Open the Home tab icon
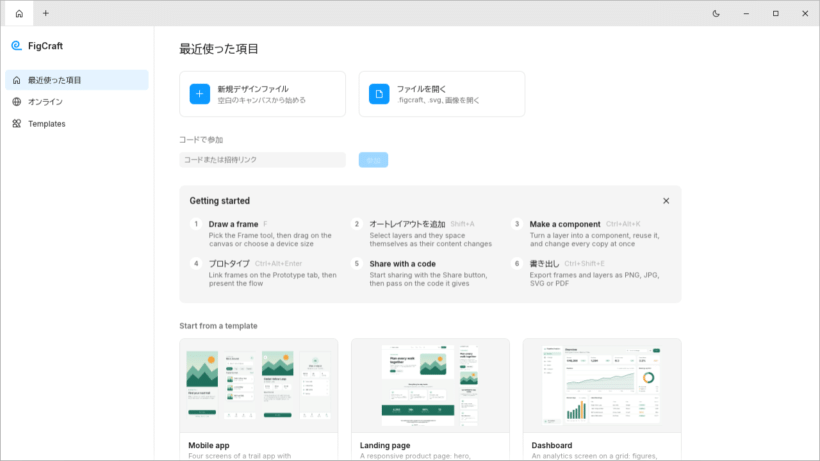The height and width of the screenshot is (461, 820). 19,14
